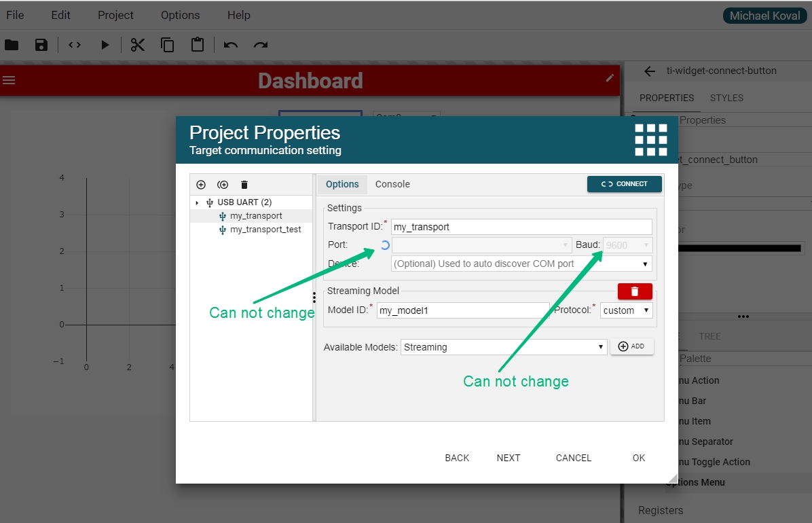812x523 pixels.
Task: Click the undo arrow icon
Action: 231,45
